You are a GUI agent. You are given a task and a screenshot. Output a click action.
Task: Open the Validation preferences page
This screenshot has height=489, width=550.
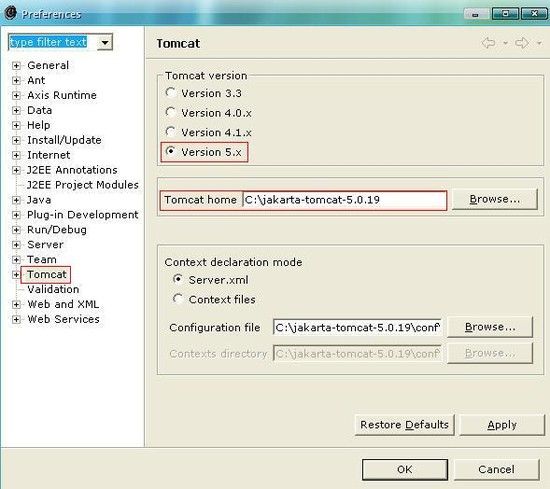pos(53,289)
